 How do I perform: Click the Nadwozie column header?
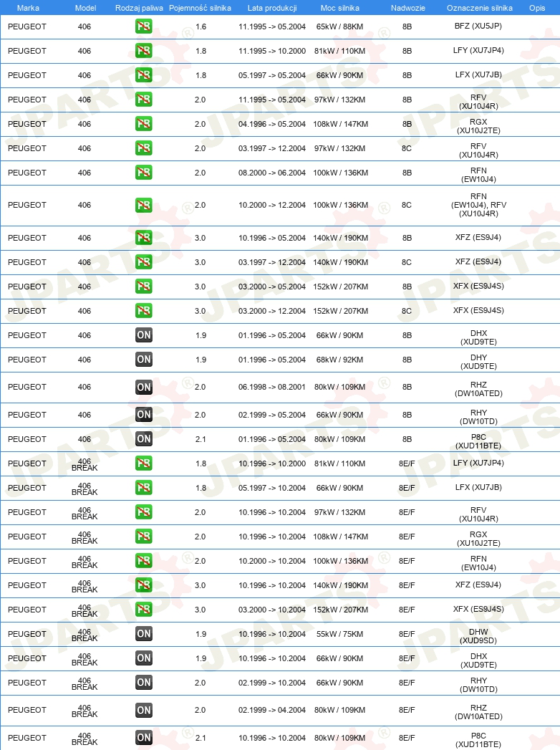tap(408, 8)
